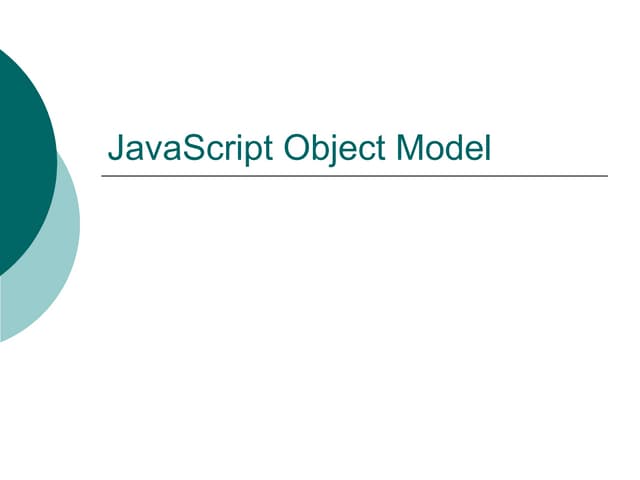
Task: Click the blank slide area below the underline
Action: click(360, 330)
